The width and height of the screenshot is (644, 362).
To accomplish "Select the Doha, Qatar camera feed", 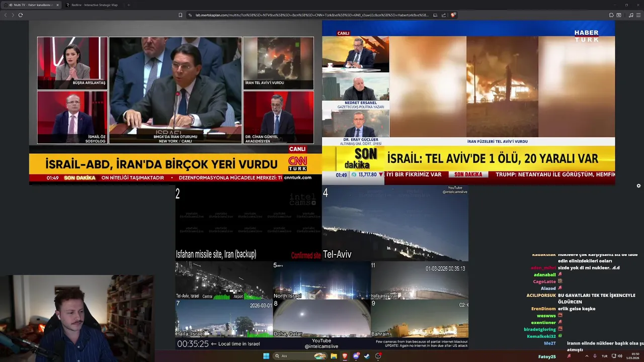I will pyautogui.click(x=321, y=318).
